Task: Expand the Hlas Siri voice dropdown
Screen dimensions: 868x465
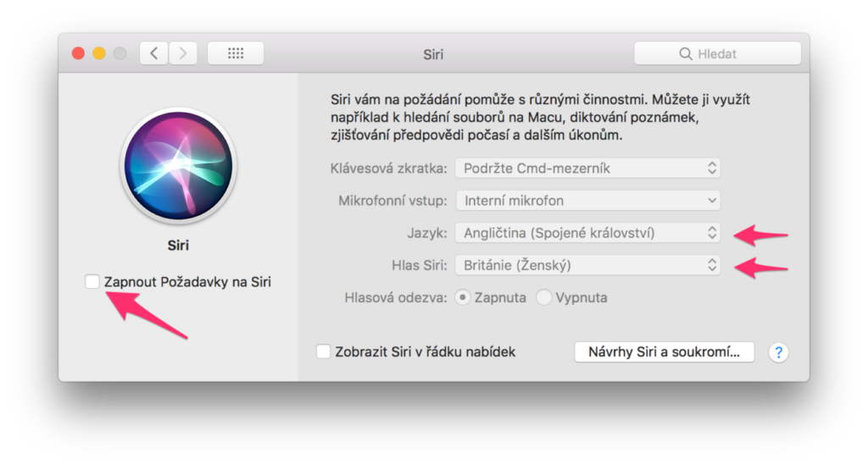Action: (587, 265)
